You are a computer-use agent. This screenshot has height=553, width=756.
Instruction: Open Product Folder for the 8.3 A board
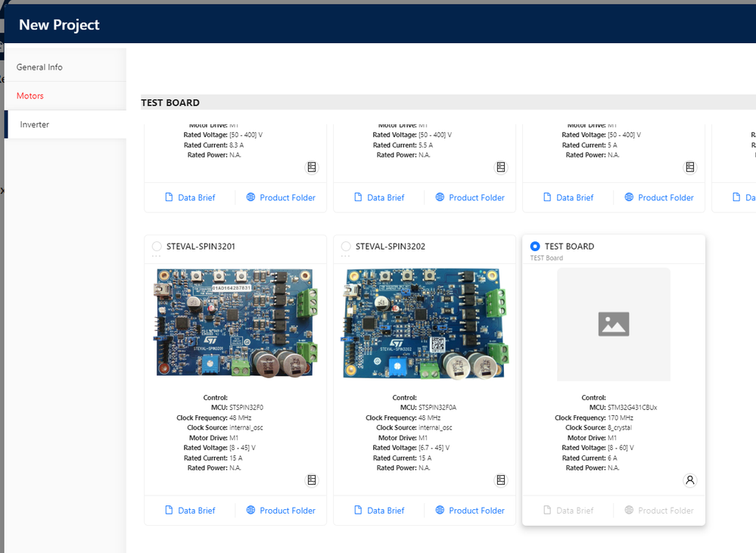(x=281, y=197)
